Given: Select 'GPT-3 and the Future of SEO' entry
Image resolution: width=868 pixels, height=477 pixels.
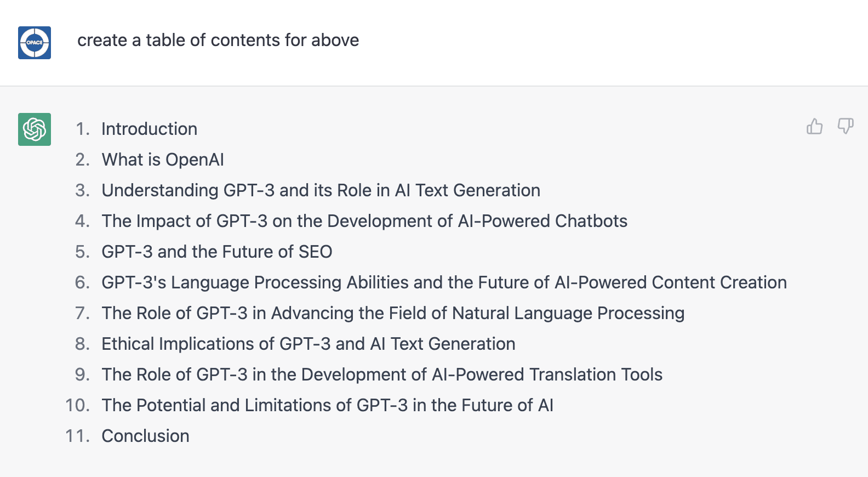Looking at the screenshot, I should coord(216,252).
